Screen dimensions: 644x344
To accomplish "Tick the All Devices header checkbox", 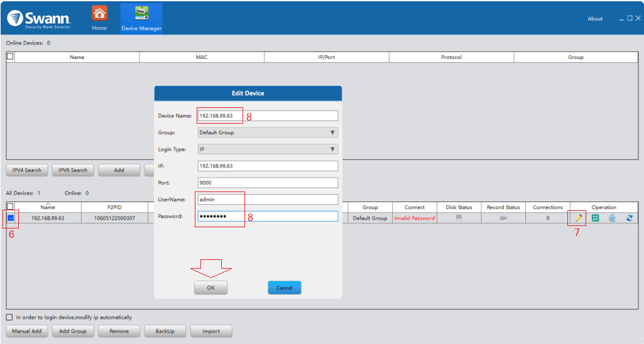I will pos(10,207).
